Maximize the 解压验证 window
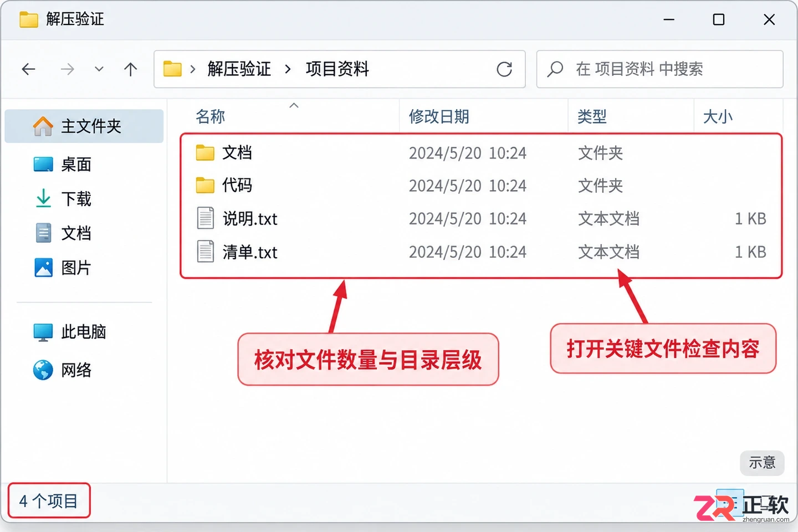The width and height of the screenshot is (798, 532). (719, 19)
